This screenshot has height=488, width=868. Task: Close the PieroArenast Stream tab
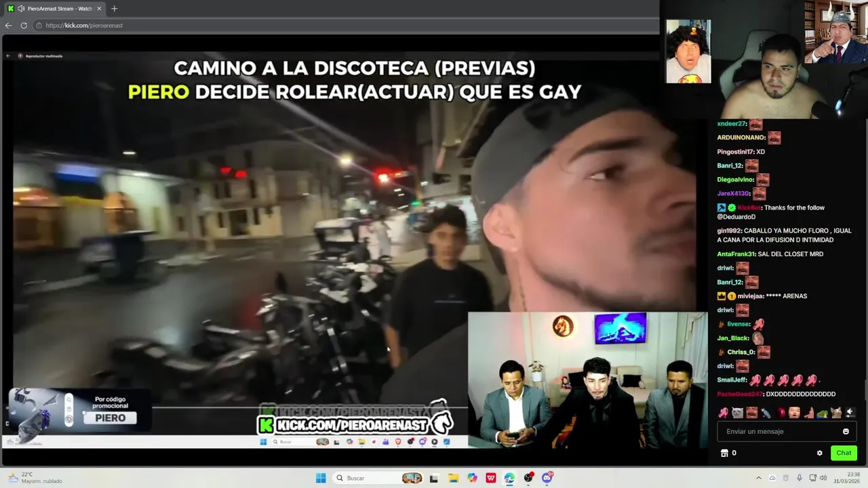point(99,9)
